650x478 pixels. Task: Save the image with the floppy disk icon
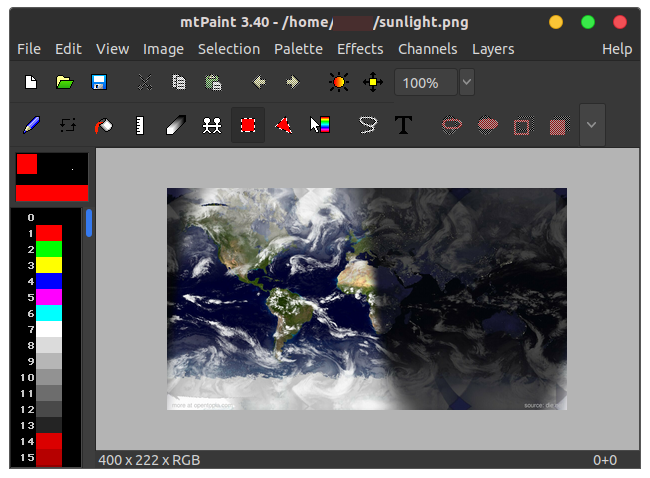click(x=99, y=82)
